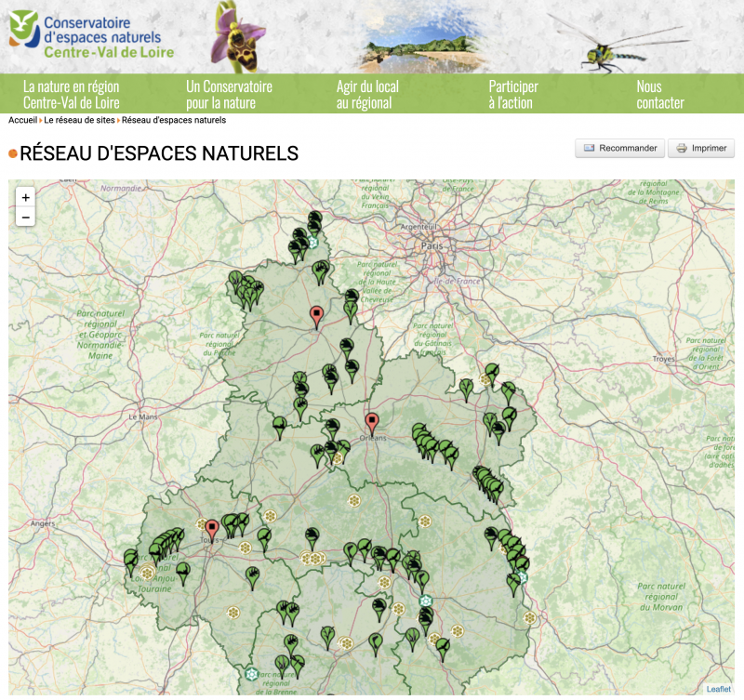Go to 'Nous contacter' menu item
This screenshot has width=744, height=700.
pos(659,94)
